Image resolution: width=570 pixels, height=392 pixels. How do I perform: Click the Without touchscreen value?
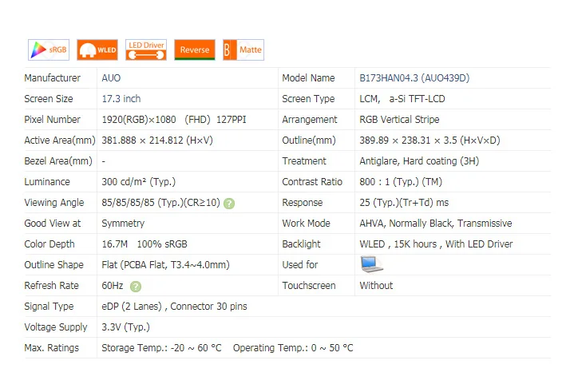376,286
